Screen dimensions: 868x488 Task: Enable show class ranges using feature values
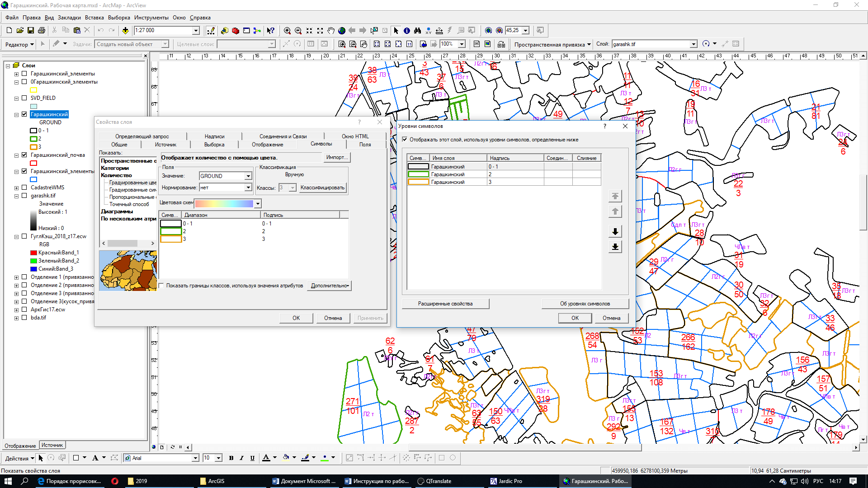(161, 286)
